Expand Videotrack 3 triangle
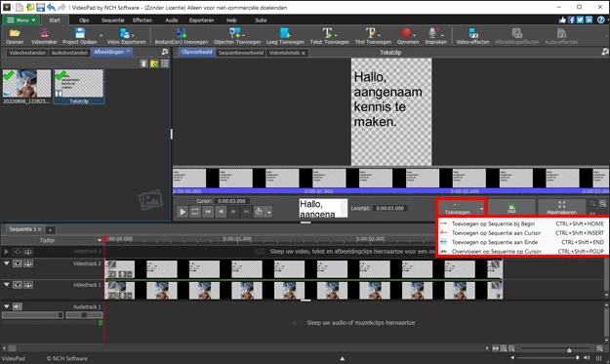The image size is (610, 364). [x=6, y=252]
